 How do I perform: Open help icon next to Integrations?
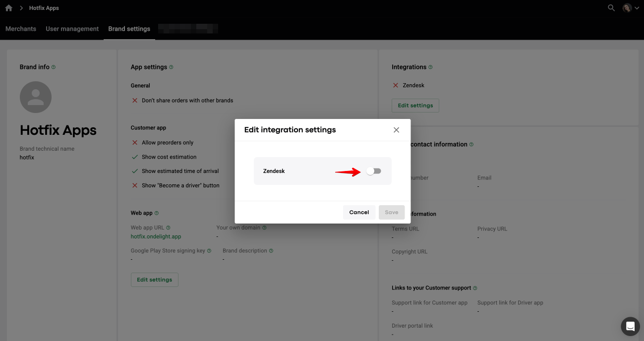point(430,67)
